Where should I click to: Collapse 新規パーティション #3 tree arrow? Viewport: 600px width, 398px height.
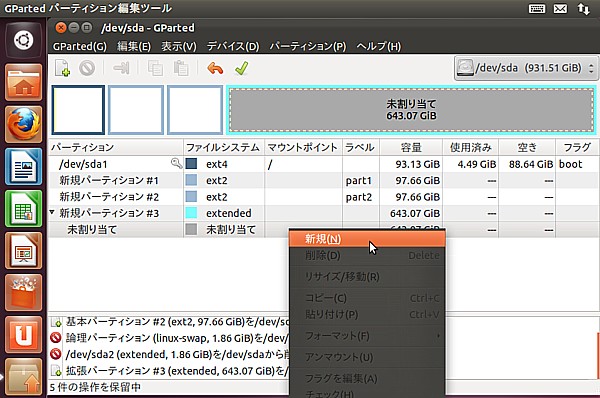(52, 212)
